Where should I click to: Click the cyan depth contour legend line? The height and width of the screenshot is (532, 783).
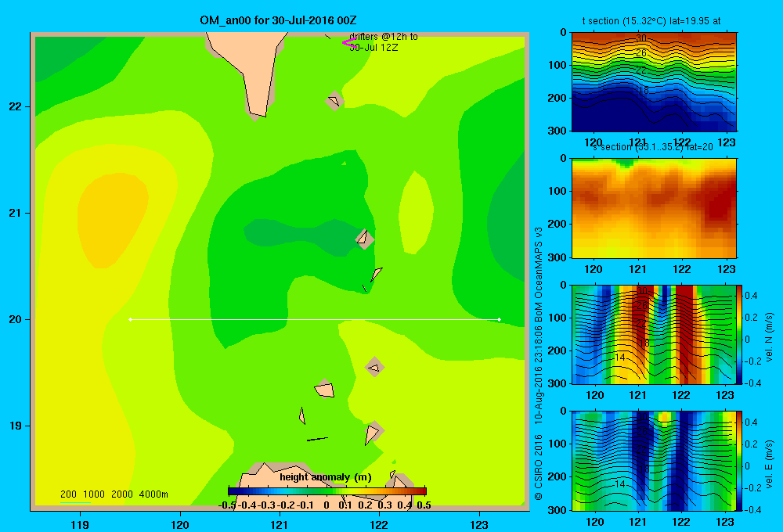pyautogui.click(x=75, y=502)
